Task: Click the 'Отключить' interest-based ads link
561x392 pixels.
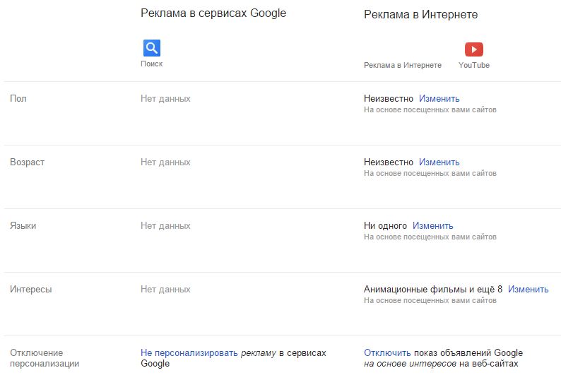Action: (x=387, y=353)
